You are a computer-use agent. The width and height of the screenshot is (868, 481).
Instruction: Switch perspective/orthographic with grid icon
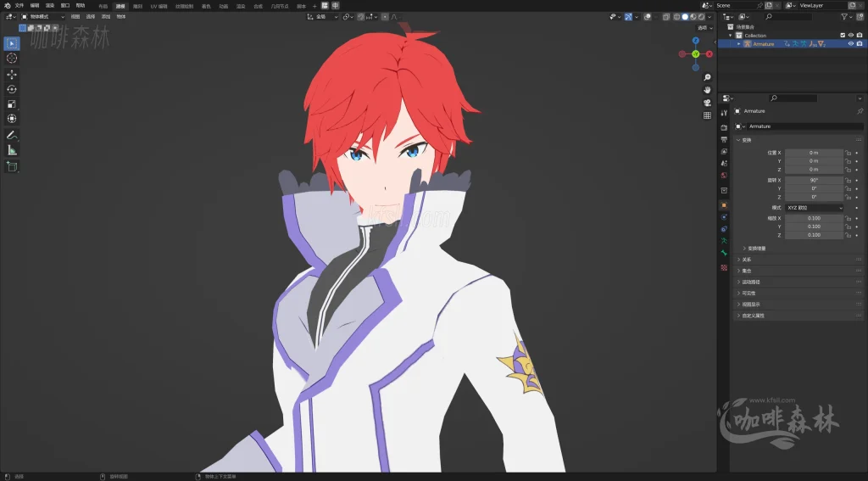tap(707, 115)
